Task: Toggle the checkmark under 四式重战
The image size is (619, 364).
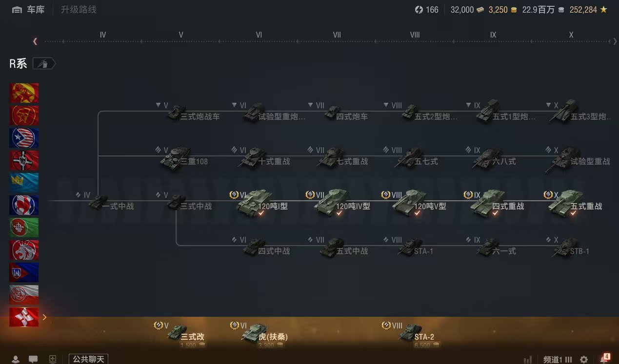Action: coord(496,213)
